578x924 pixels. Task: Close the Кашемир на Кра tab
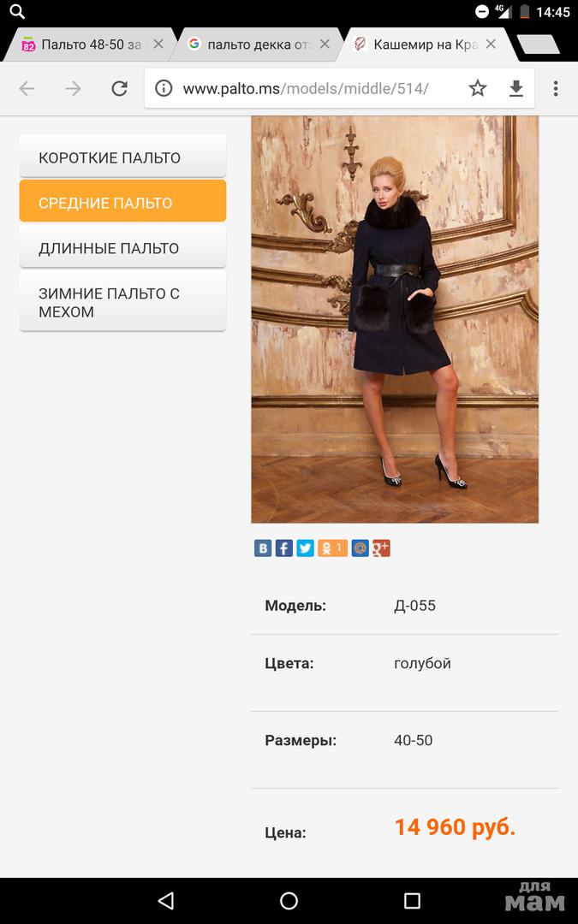pos(491,44)
